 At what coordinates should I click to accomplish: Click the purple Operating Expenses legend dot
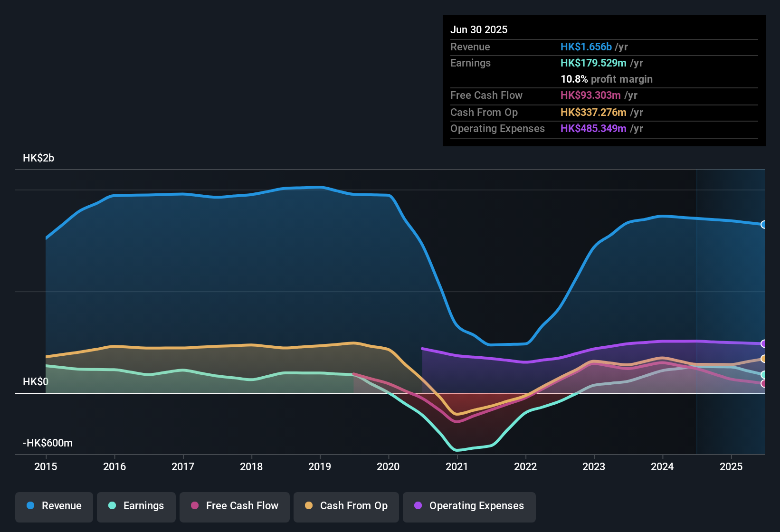click(x=418, y=505)
